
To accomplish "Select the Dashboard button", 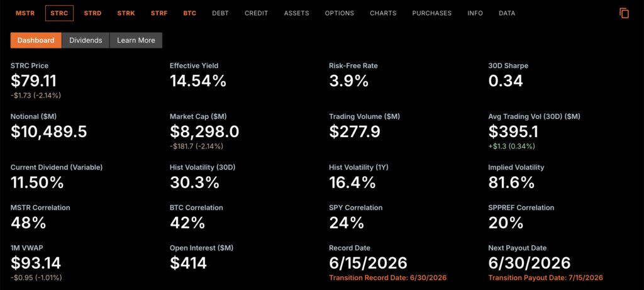I will (x=36, y=40).
